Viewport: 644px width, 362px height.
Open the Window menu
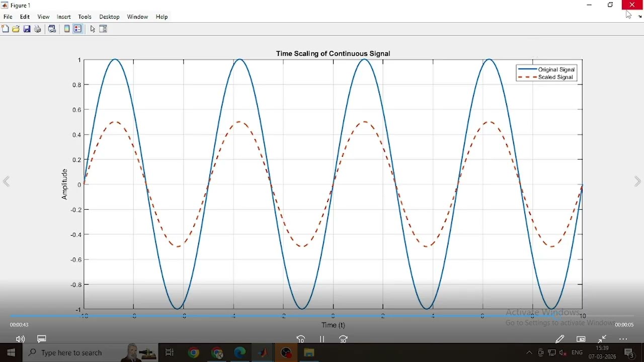tap(137, 17)
